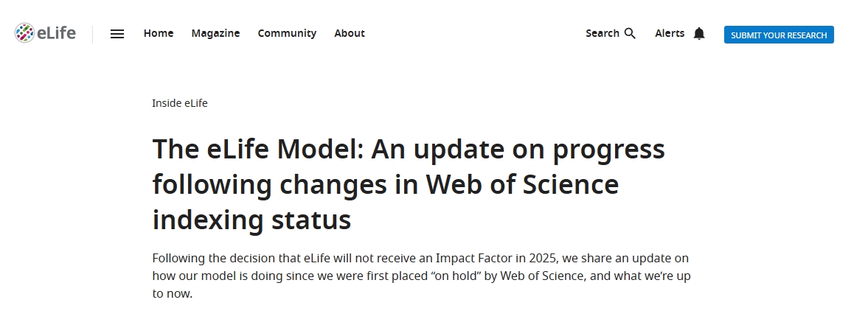Click "Web of Science" in the headline
Viewport: 868px width, 322px height.
tap(522, 184)
